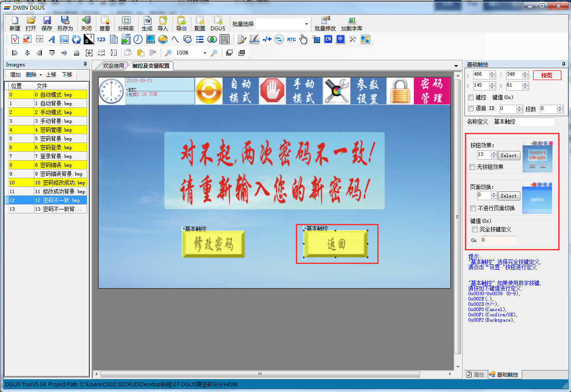
Task: Select the QR code display tool
Action: (x=225, y=40)
